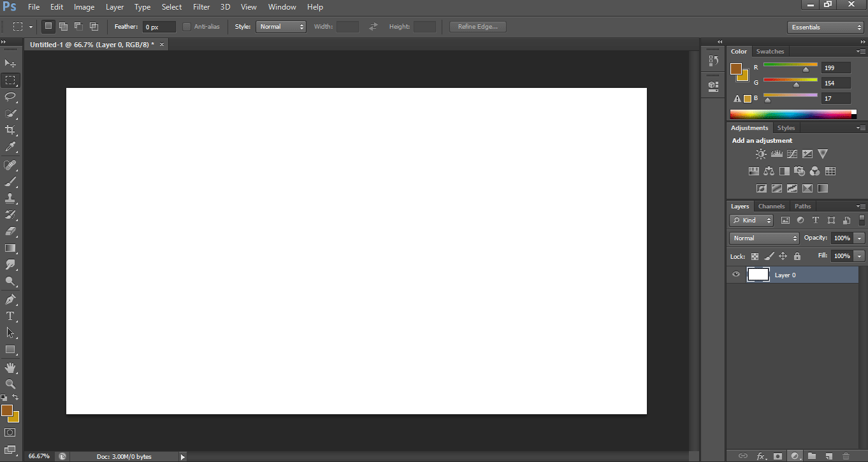
Task: Select the Zoom tool
Action: tap(10, 384)
